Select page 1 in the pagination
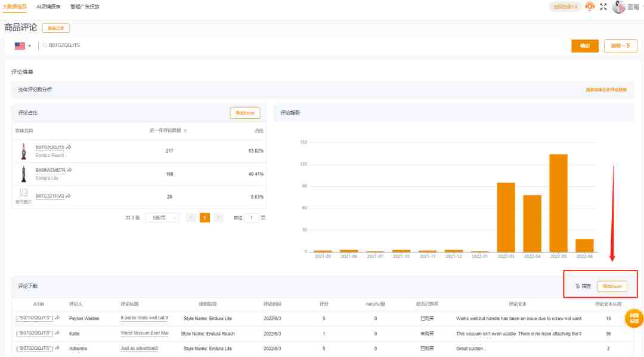644x357 pixels. pos(205,217)
